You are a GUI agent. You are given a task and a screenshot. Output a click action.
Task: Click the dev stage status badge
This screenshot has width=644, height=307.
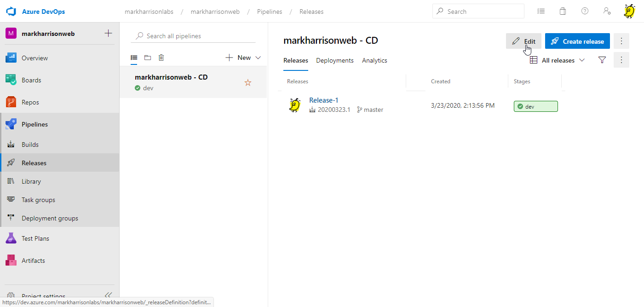pos(535,106)
